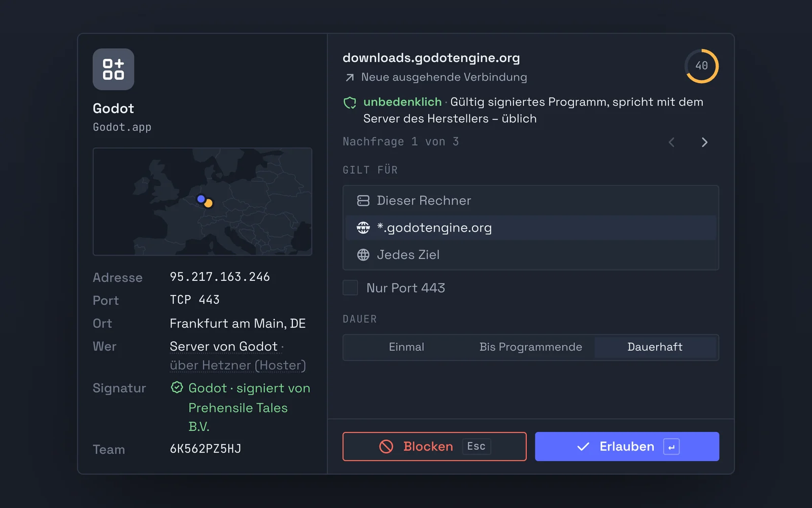Click the downloads.godotengine.org hostname heading
812x508 pixels.
click(x=431, y=58)
